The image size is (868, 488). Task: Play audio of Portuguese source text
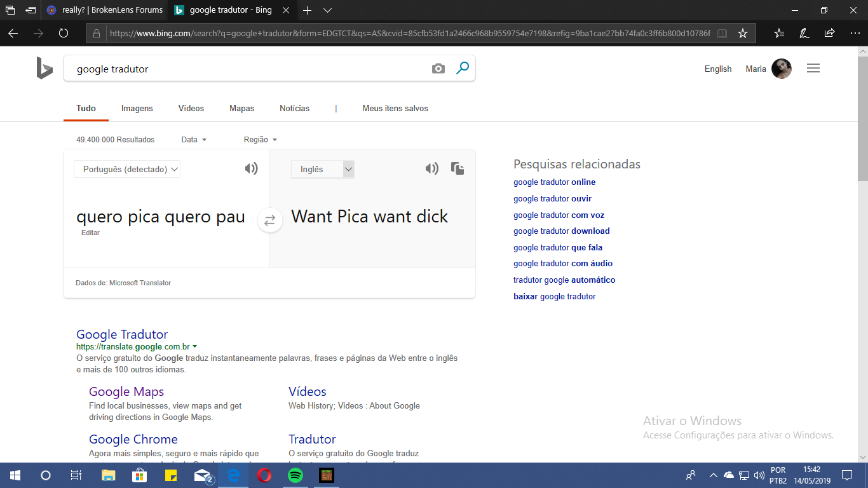252,168
